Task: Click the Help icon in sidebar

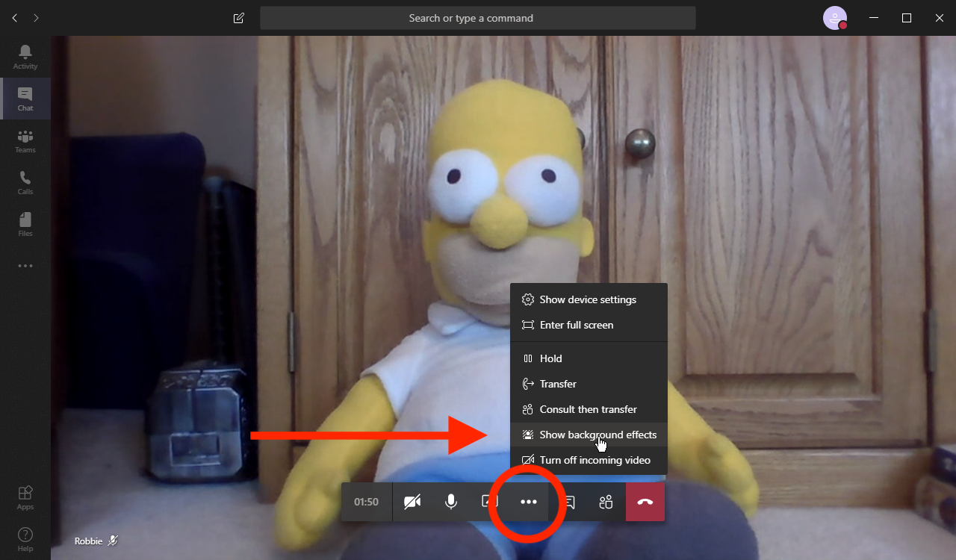Action: point(25,539)
